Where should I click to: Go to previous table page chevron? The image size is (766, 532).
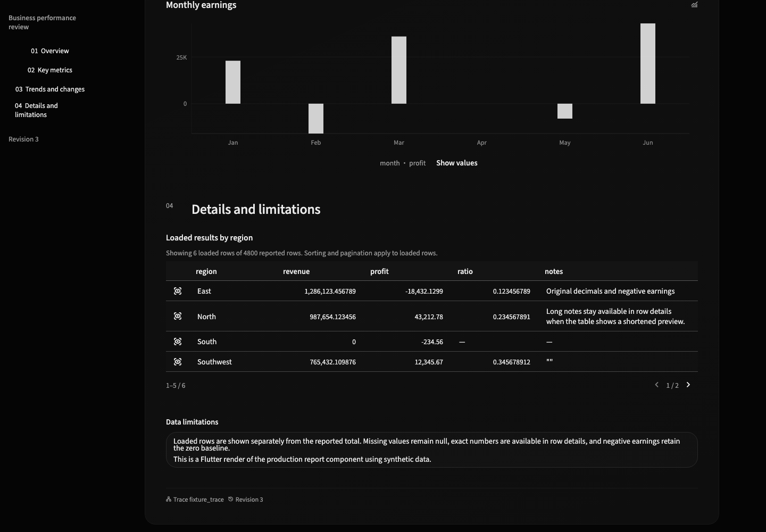tap(656, 385)
